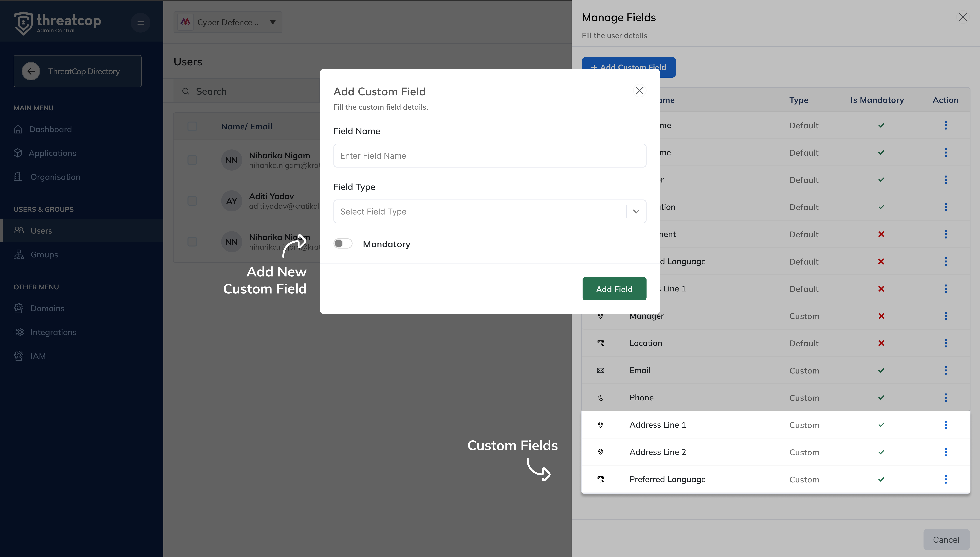Click the Enter Field Name input
Image resolution: width=980 pixels, height=557 pixels.
(x=490, y=156)
